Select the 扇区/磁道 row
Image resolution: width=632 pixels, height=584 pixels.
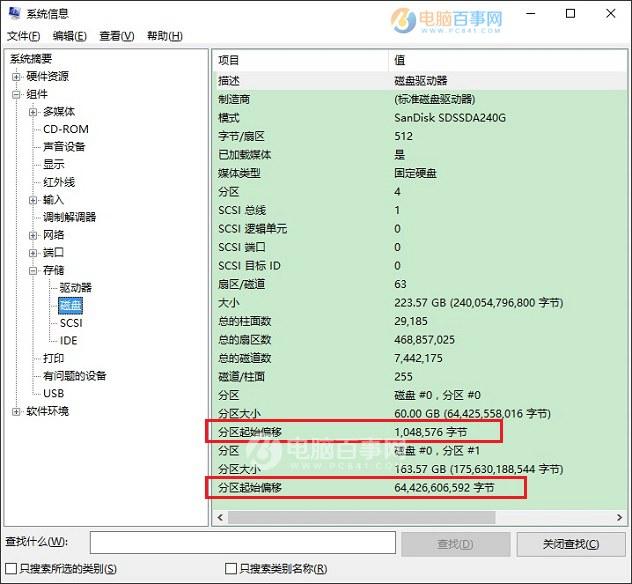click(x=420, y=285)
